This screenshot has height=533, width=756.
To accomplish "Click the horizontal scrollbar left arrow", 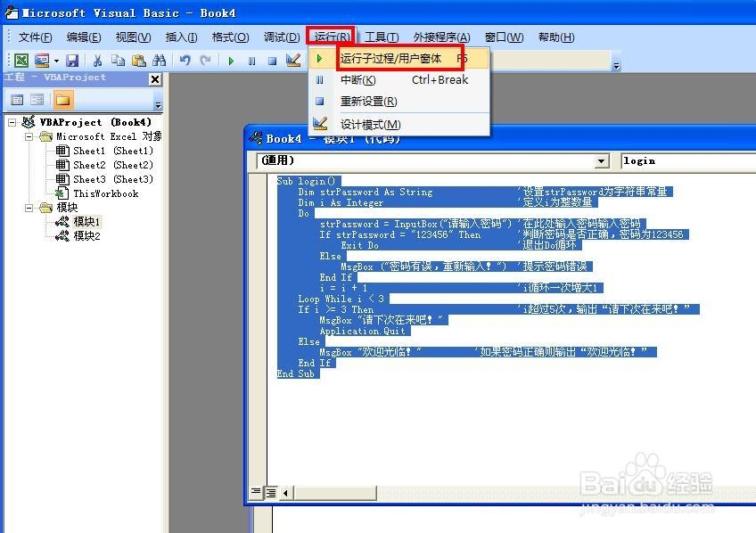I will [286, 493].
